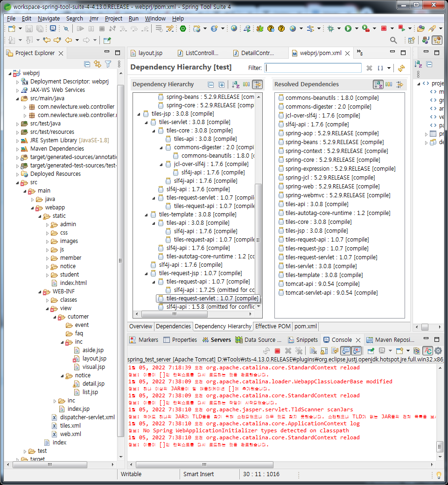Collapse the WEB-INF folder
448x485 pixels.
pyautogui.click(x=40, y=291)
